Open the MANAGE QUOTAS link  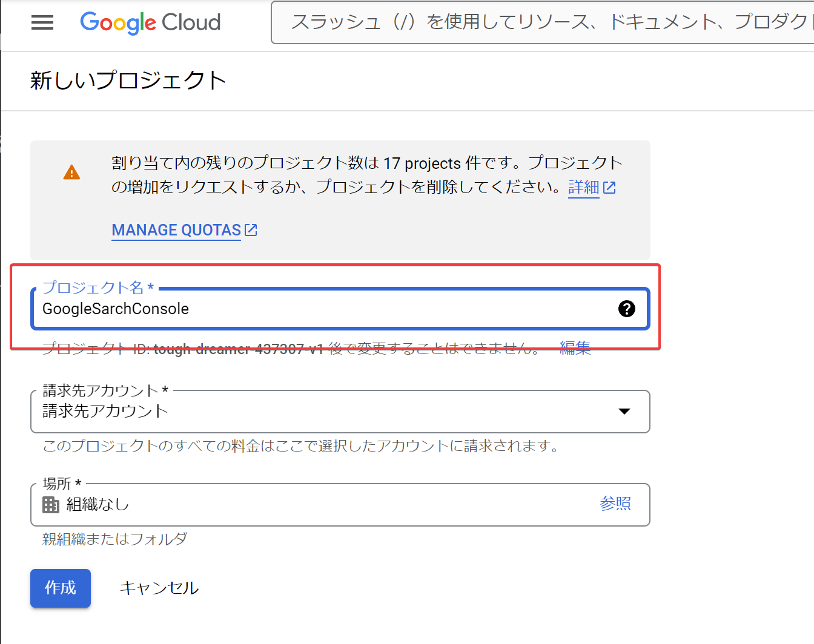[x=176, y=230]
